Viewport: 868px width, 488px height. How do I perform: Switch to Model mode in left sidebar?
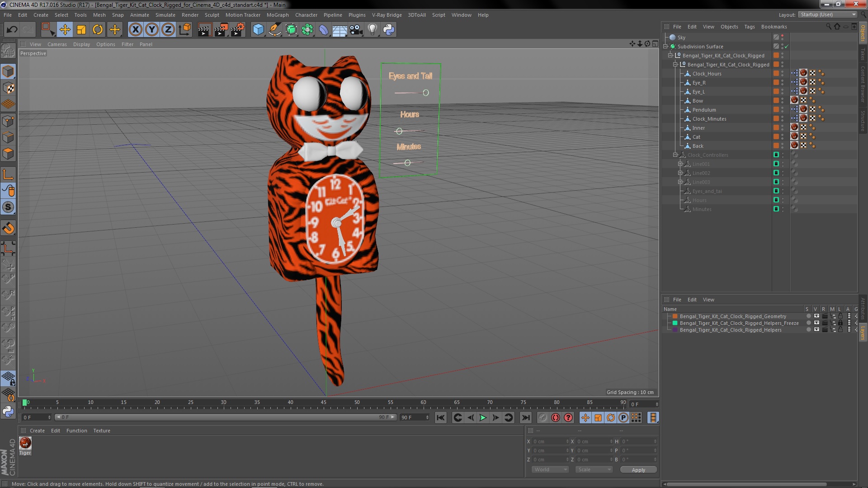pyautogui.click(x=8, y=71)
